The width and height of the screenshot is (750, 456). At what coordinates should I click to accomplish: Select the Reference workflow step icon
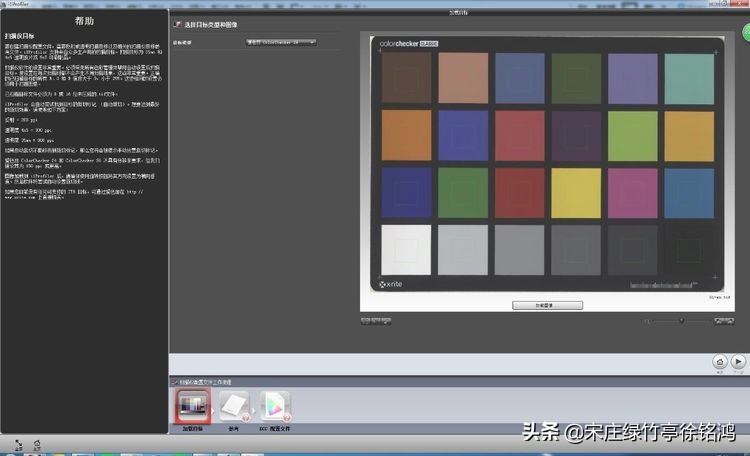pos(234,406)
